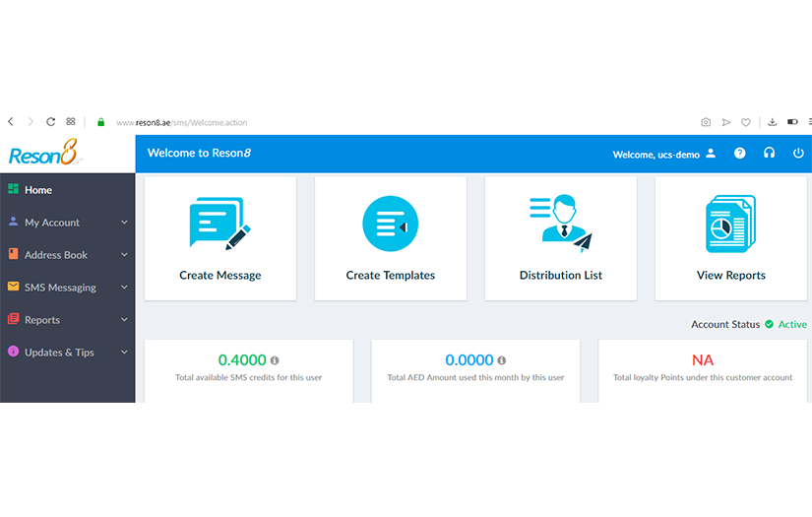812x517 pixels.
Task: Expand the Address Book chevron
Action: 124,255
